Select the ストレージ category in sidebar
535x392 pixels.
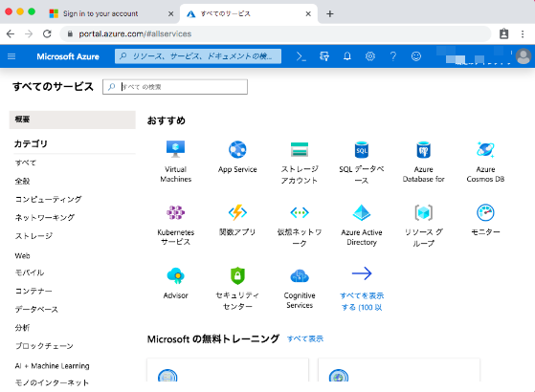(x=33, y=236)
